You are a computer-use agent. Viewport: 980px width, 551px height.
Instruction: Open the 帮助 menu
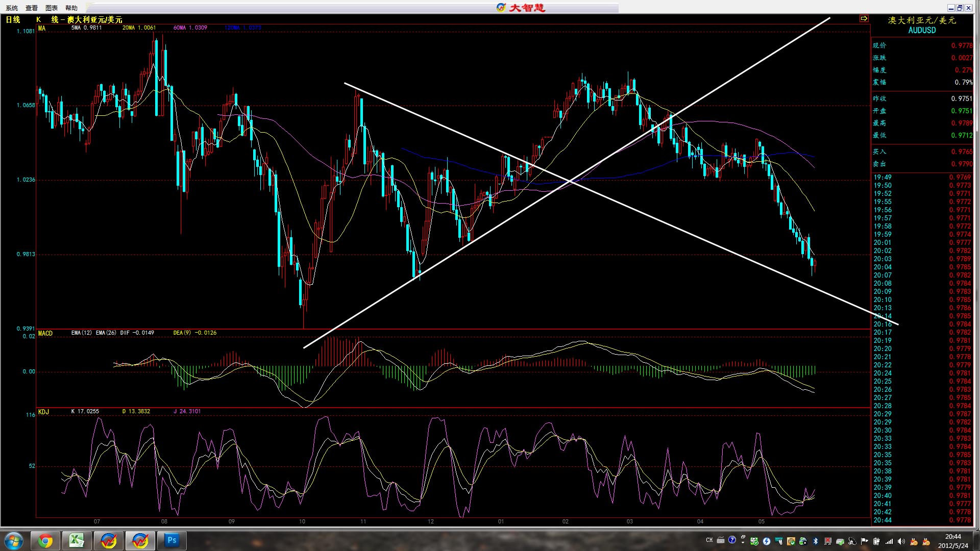pos(71,8)
